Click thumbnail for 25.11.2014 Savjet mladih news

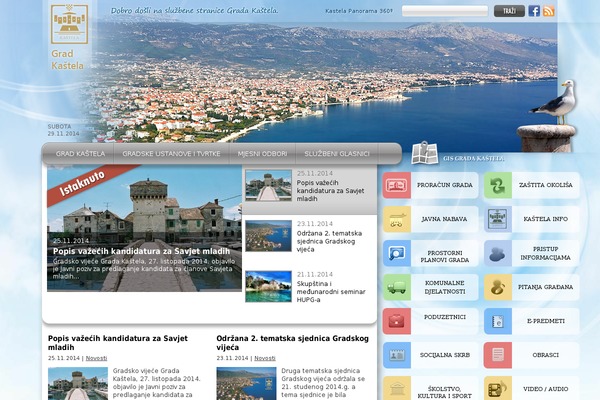[x=269, y=186]
